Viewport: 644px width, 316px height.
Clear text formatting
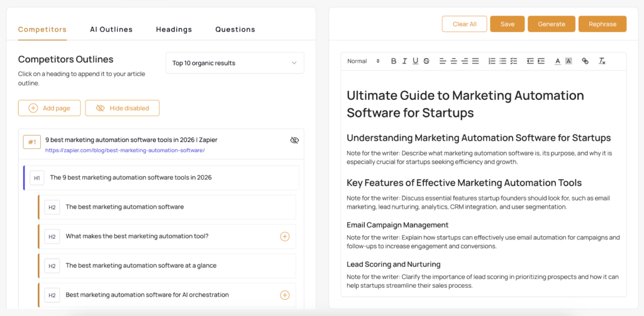pyautogui.click(x=602, y=61)
